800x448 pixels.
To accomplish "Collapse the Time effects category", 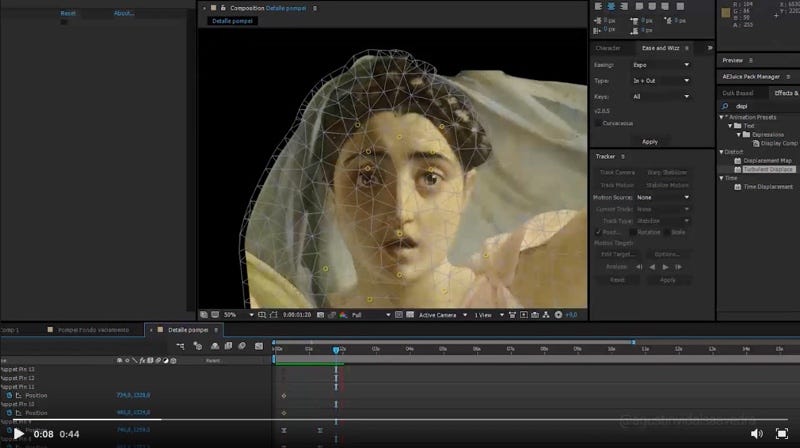I will pyautogui.click(x=721, y=178).
